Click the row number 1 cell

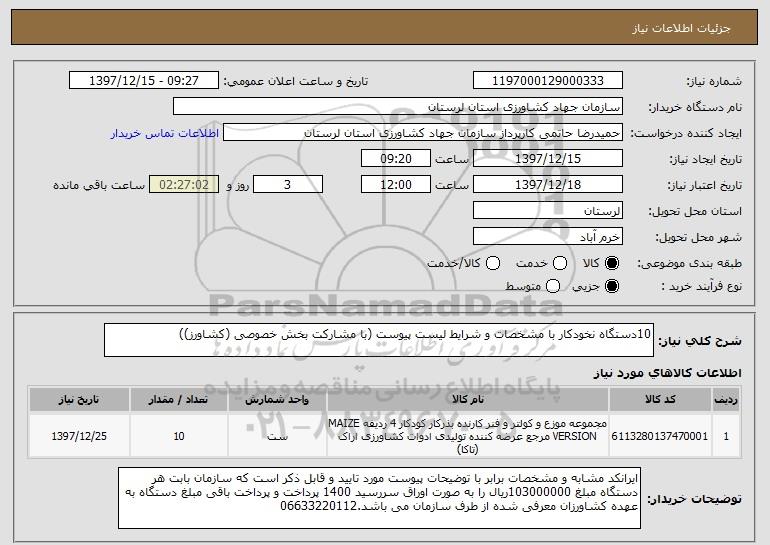point(726,436)
